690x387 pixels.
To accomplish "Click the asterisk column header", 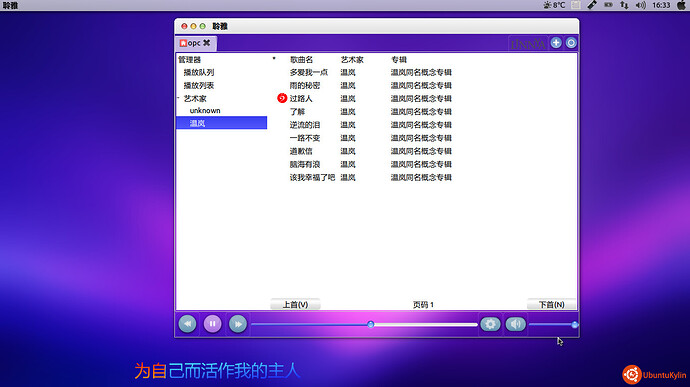I will [x=274, y=59].
